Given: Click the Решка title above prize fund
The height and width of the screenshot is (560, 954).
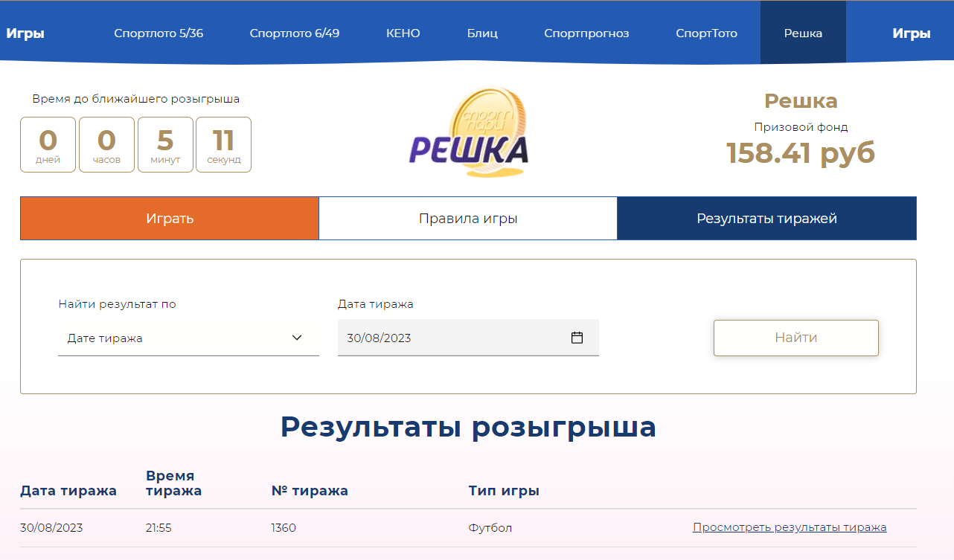Looking at the screenshot, I should pos(801,101).
